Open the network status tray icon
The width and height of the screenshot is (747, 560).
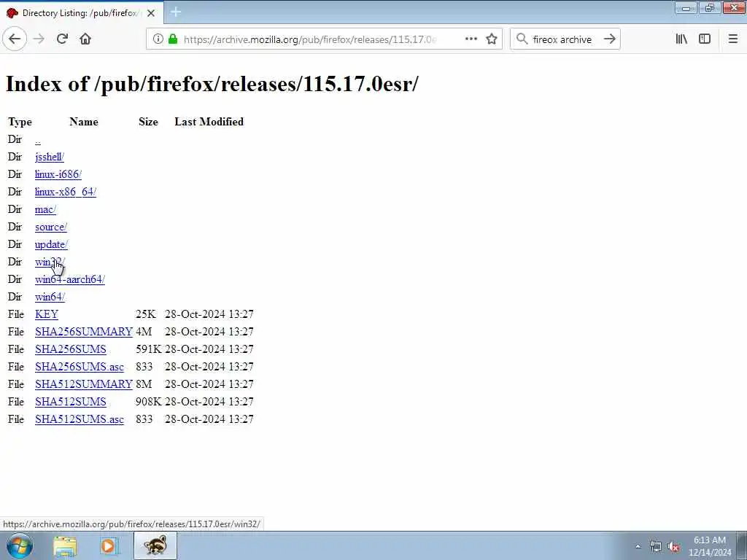point(656,547)
